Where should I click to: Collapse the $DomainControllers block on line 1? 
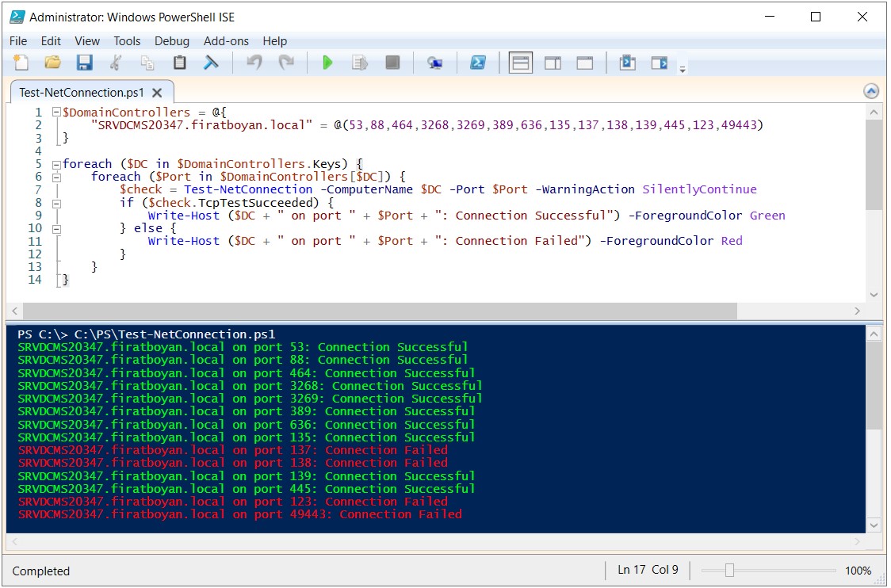(x=56, y=113)
